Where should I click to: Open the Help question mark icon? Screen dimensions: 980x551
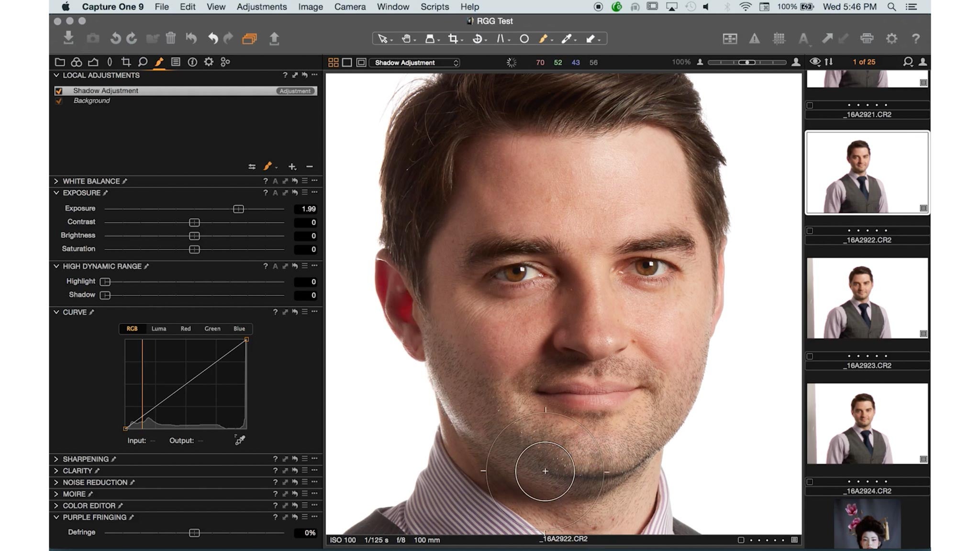point(915,39)
